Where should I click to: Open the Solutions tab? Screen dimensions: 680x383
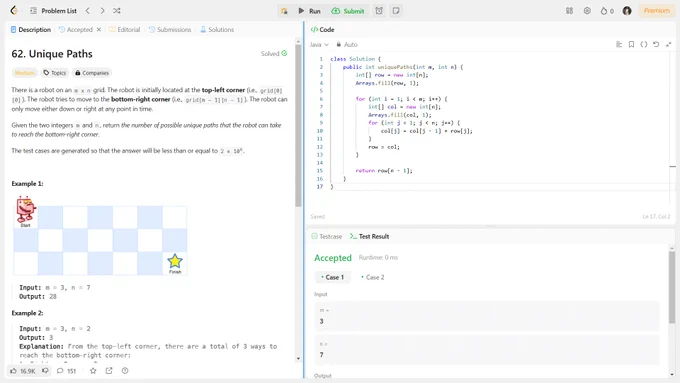pyautogui.click(x=217, y=29)
